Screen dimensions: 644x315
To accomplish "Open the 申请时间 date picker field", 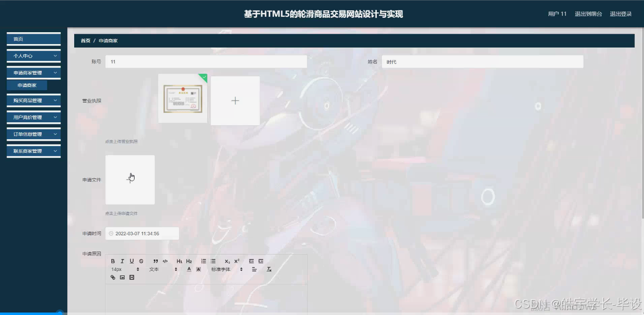I will pyautogui.click(x=142, y=233).
